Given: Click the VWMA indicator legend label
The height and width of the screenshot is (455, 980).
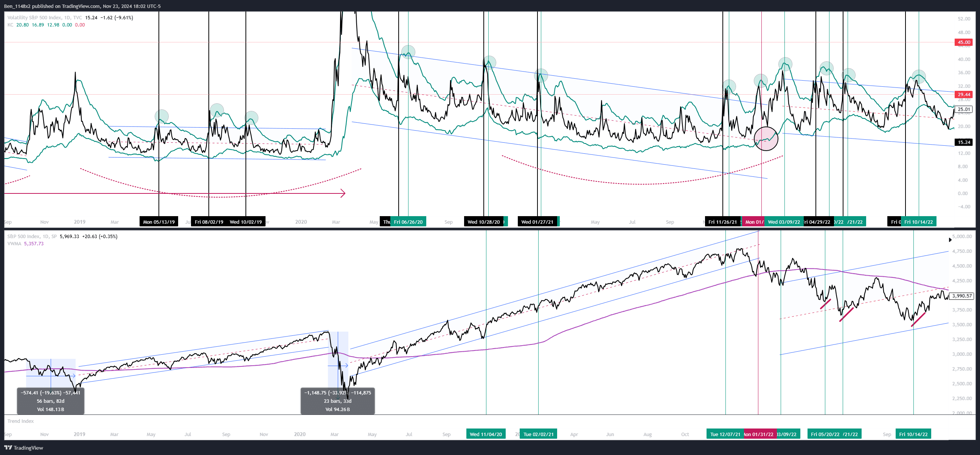Looking at the screenshot, I should pyautogui.click(x=14, y=244).
